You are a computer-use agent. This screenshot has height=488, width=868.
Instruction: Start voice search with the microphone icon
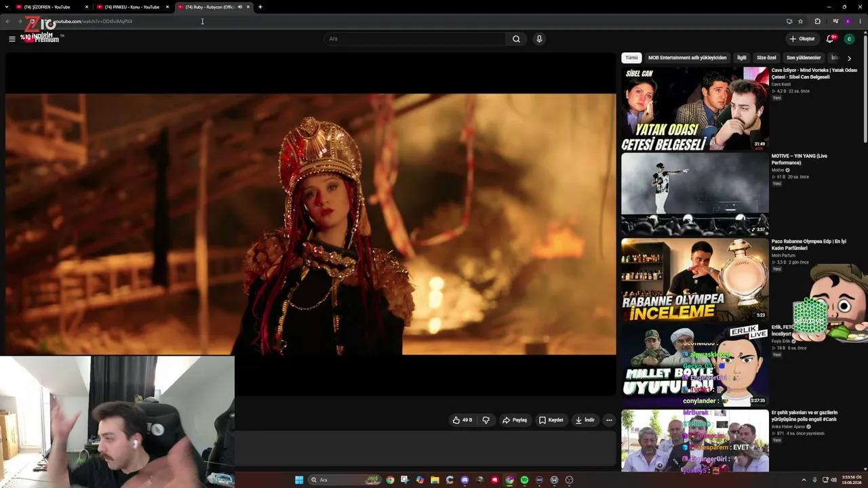(539, 39)
